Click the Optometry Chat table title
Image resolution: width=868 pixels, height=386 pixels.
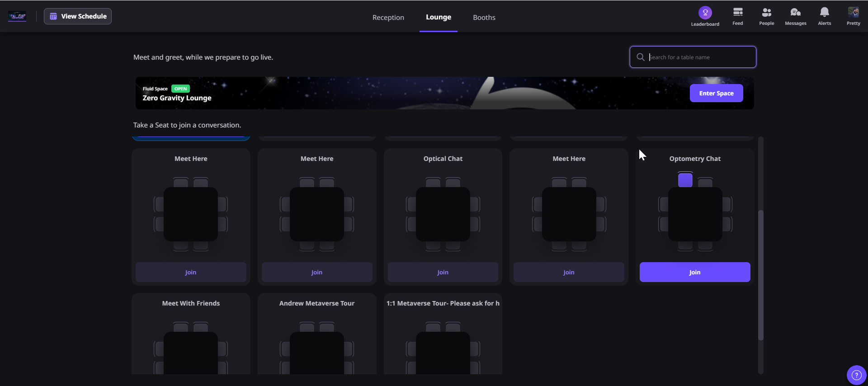click(695, 159)
